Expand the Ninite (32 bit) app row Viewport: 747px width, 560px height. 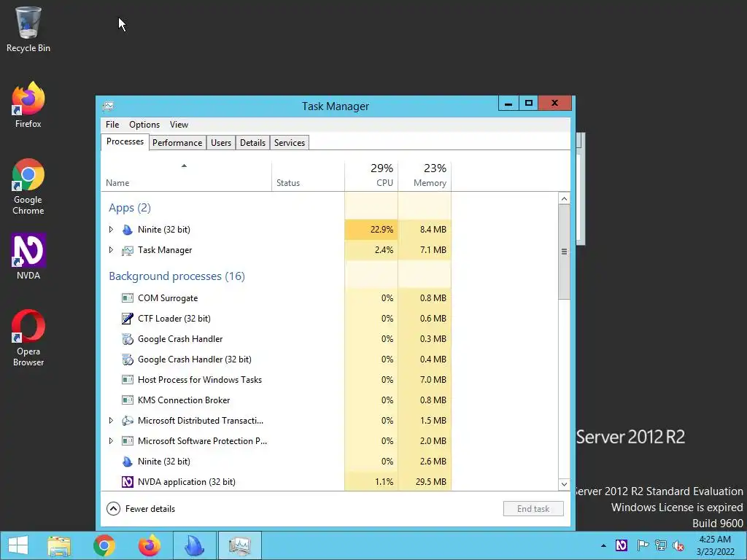pyautogui.click(x=111, y=230)
